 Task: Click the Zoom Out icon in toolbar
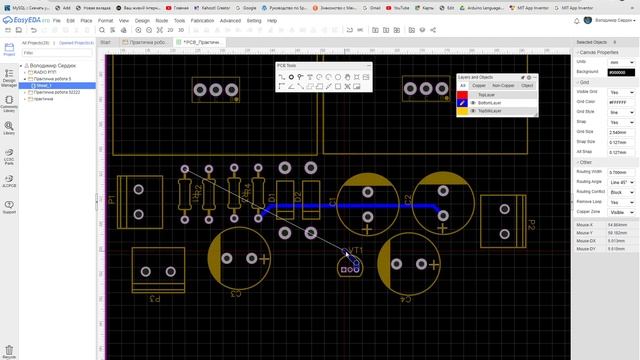point(149,30)
